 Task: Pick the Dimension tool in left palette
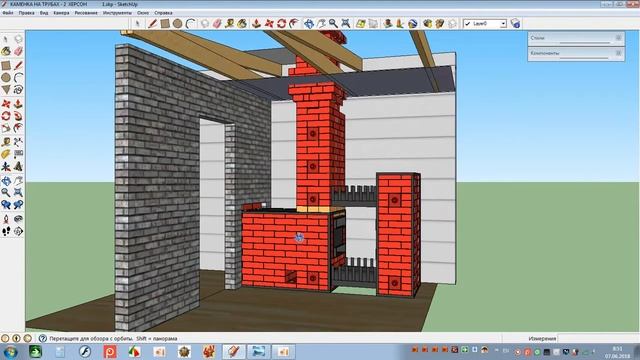point(18,142)
